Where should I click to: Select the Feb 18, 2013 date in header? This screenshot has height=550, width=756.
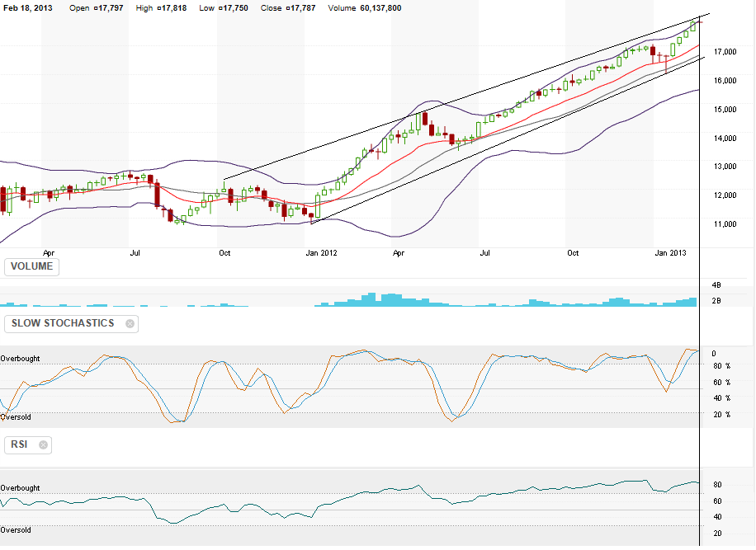click(30, 8)
